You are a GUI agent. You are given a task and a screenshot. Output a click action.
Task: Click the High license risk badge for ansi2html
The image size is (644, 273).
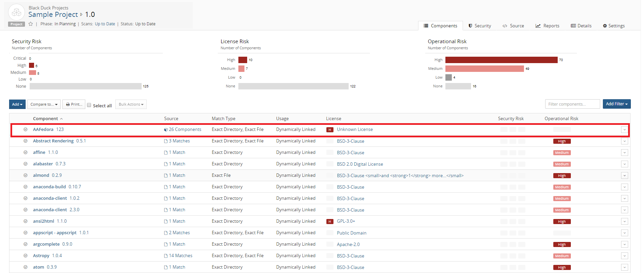330,221
